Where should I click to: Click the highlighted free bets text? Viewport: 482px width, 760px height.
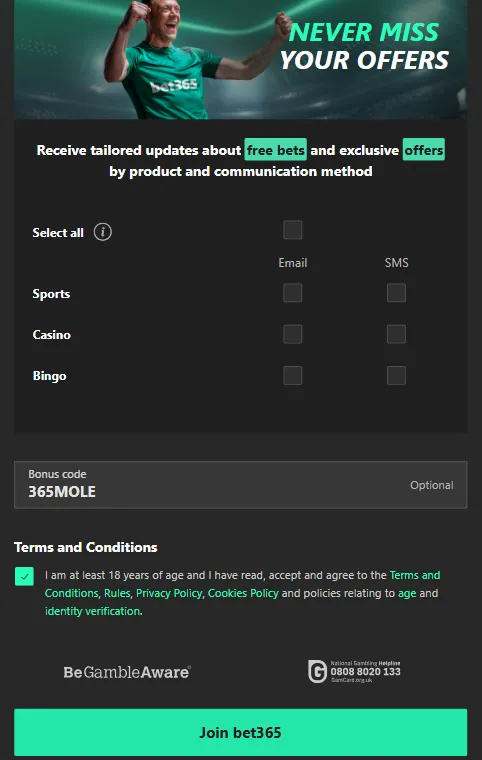[275, 150]
